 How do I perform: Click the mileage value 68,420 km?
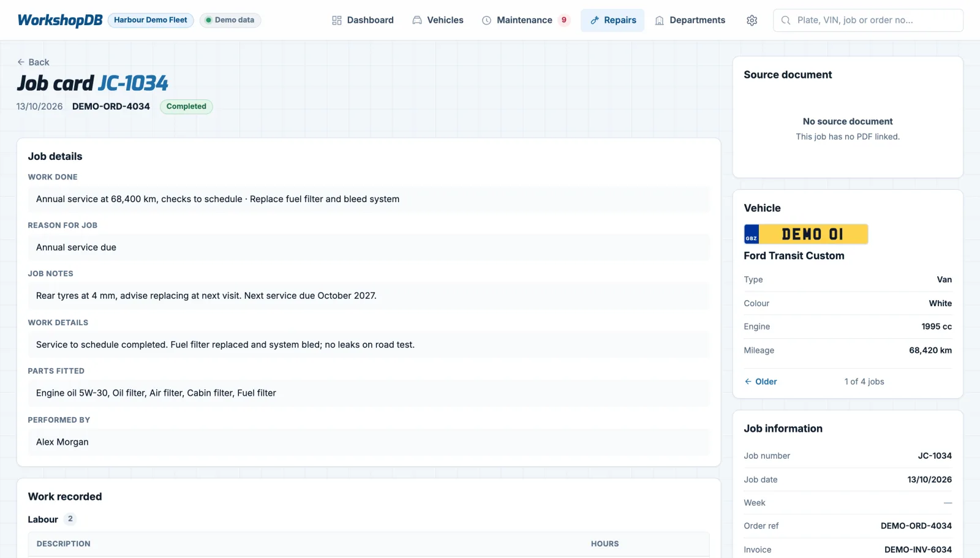click(930, 350)
